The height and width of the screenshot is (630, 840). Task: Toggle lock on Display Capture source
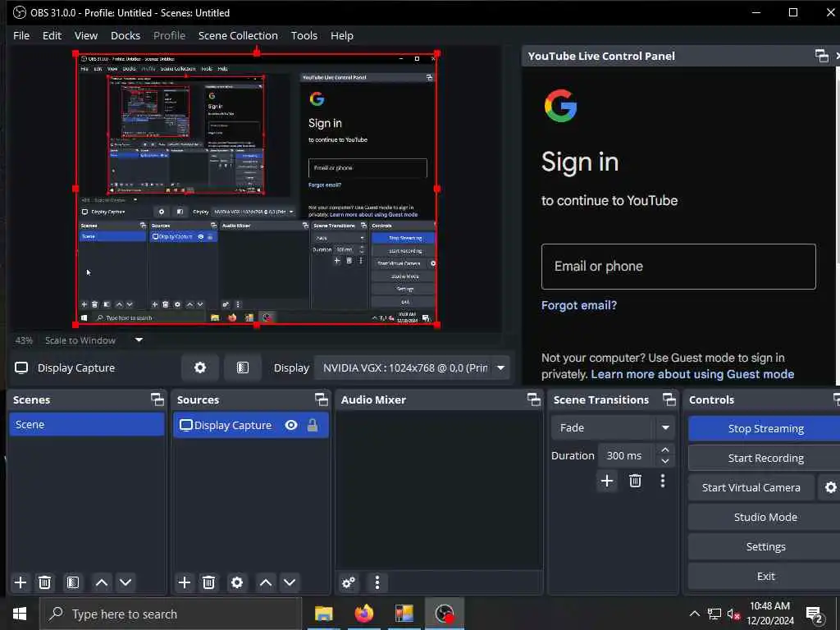coord(313,426)
